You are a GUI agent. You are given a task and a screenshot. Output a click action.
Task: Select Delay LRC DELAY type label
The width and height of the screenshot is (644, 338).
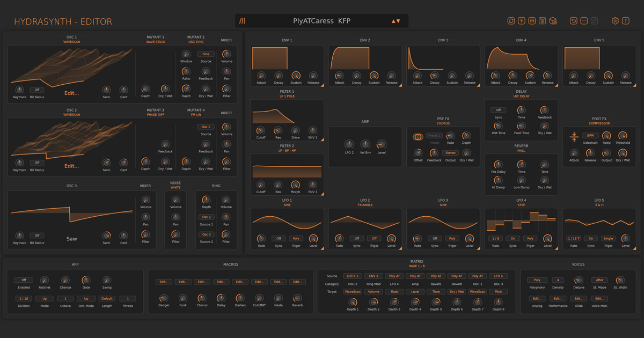pyautogui.click(x=521, y=95)
